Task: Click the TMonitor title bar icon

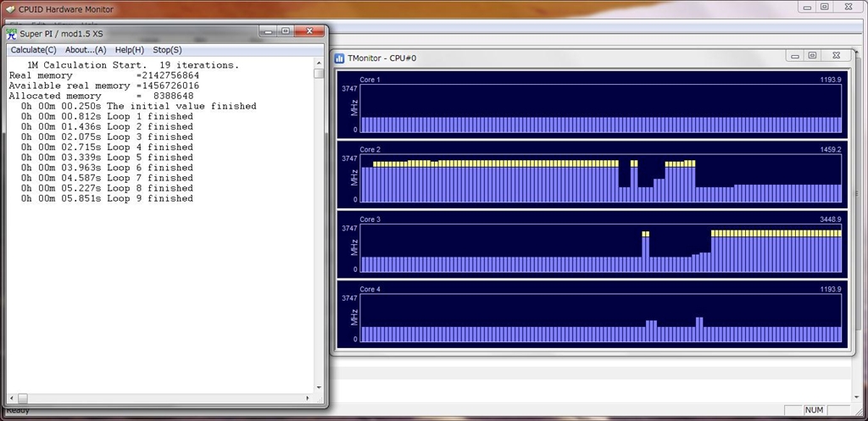Action: click(339, 58)
